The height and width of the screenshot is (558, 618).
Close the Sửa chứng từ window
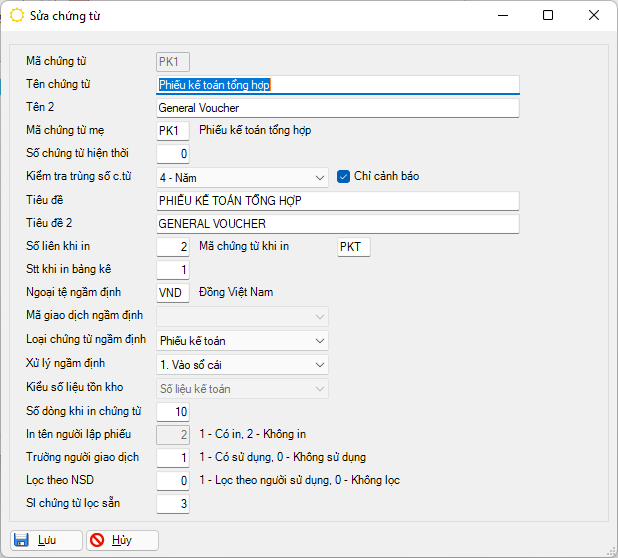[x=594, y=16]
